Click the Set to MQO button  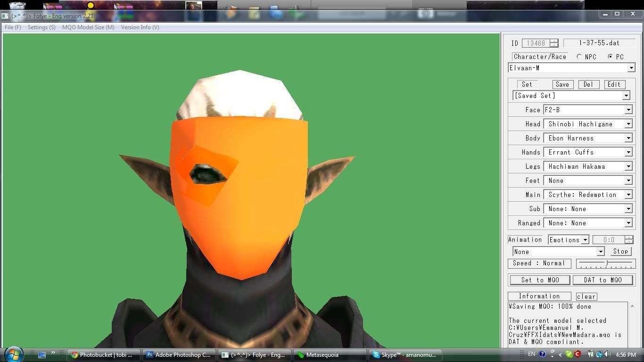pyautogui.click(x=540, y=280)
